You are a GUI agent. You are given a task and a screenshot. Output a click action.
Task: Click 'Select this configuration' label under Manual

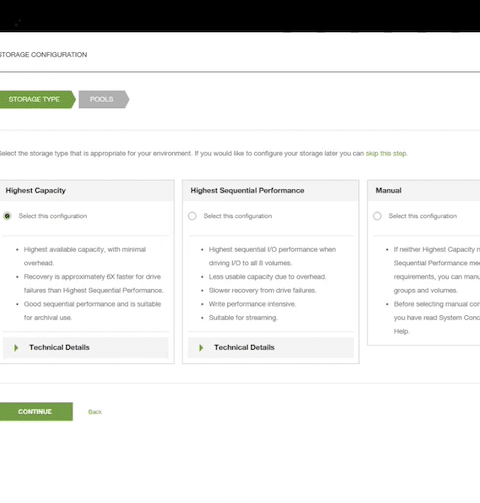[423, 216]
